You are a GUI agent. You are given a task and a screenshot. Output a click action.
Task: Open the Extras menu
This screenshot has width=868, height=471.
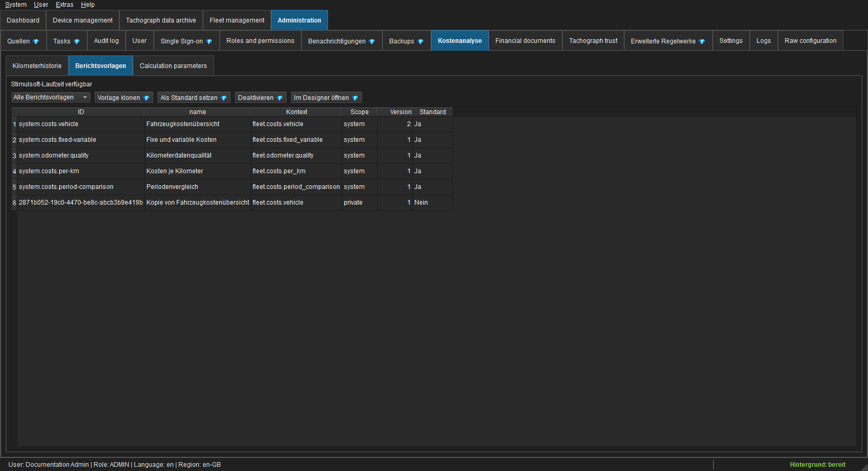pos(64,5)
